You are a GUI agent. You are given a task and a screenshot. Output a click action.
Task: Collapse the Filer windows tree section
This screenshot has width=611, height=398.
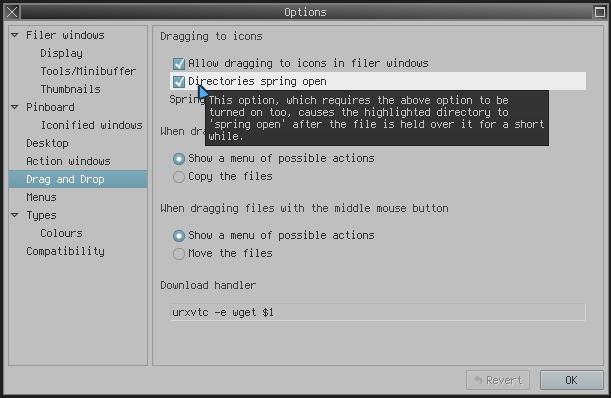tap(15, 35)
